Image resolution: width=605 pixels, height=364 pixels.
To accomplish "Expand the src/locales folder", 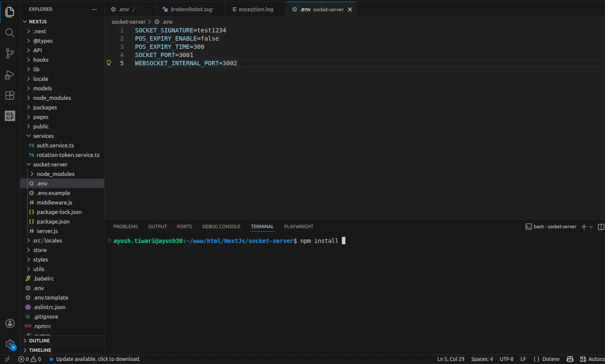I will (x=48, y=240).
